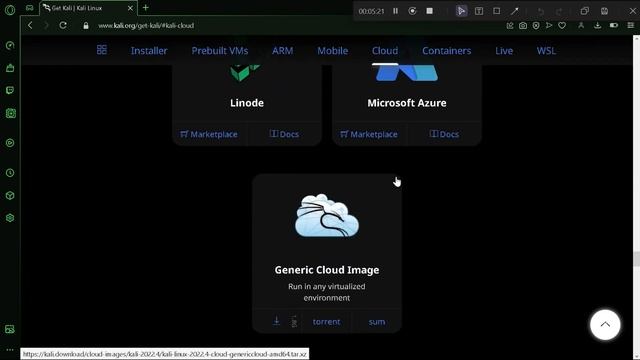Reload the current page

(x=63, y=25)
